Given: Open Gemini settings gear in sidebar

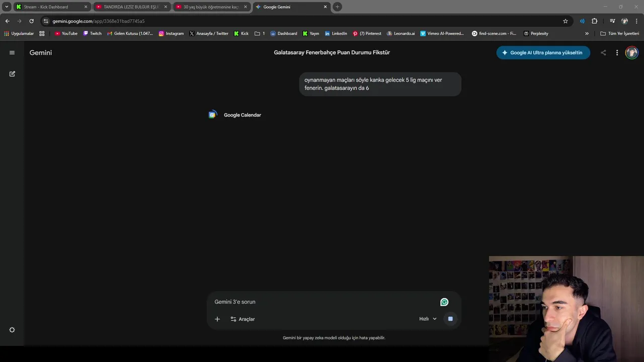Looking at the screenshot, I should (12, 330).
